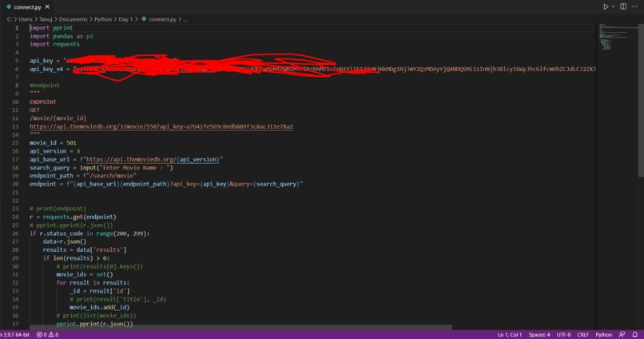Click the editor vertical scrollbar thumb
The width and height of the screenshot is (644, 339).
click(641, 101)
